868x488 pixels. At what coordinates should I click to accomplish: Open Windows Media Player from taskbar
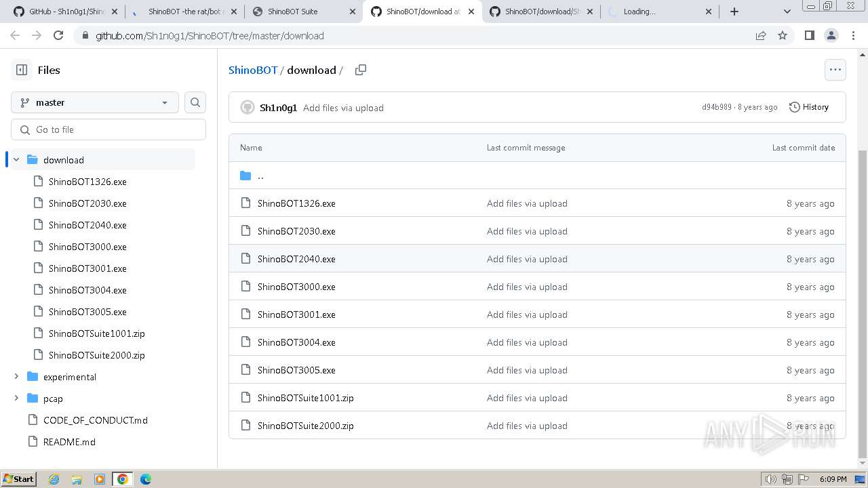click(x=100, y=479)
